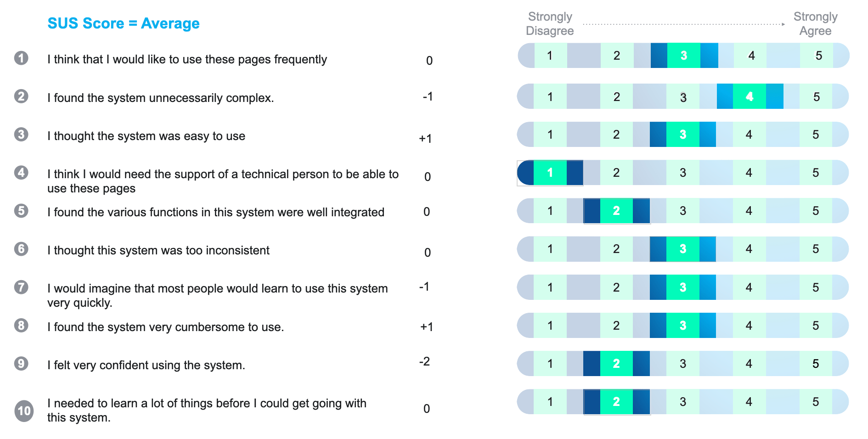Select rating 1 for "unnecessarily complex" statement
Screen dimensions: 868x439
tap(550, 97)
